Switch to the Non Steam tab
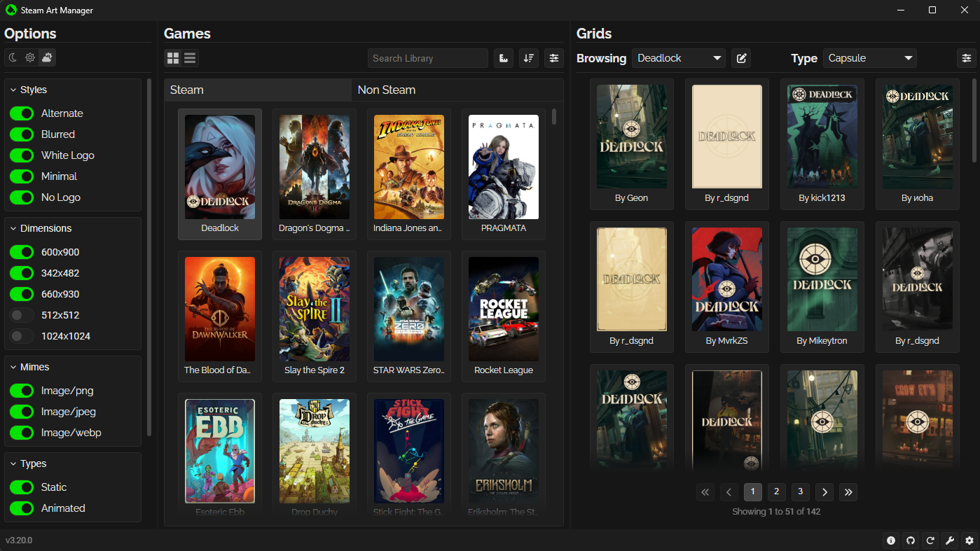The height and width of the screenshot is (551, 980). (457, 90)
